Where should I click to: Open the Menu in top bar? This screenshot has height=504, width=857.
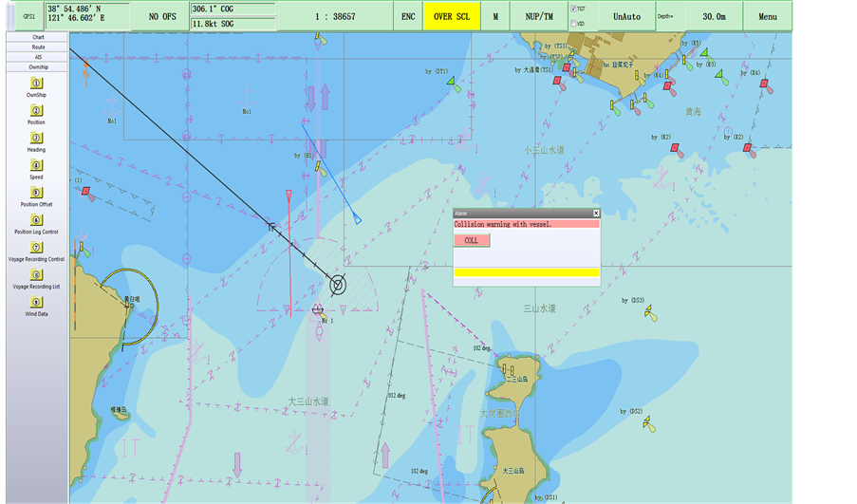pos(767,16)
